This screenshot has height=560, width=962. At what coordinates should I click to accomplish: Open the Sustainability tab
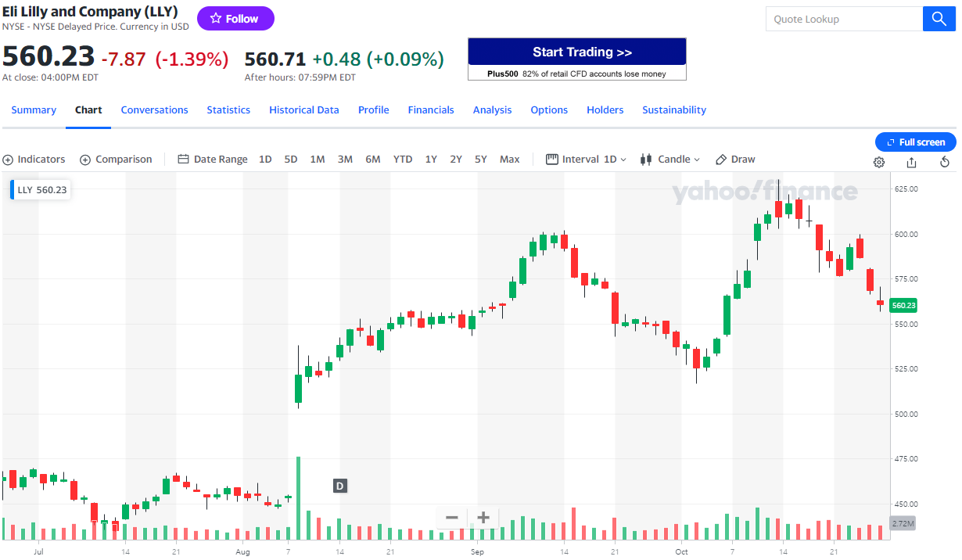[x=674, y=110]
